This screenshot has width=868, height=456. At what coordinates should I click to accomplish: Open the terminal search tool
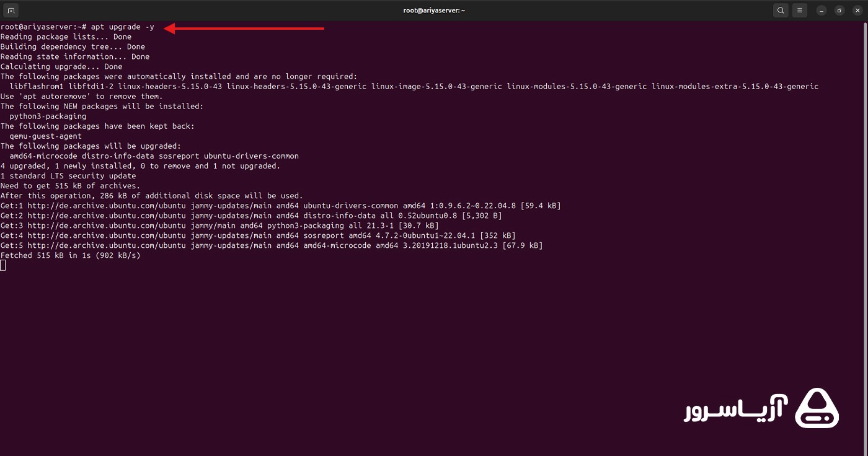tap(781, 11)
